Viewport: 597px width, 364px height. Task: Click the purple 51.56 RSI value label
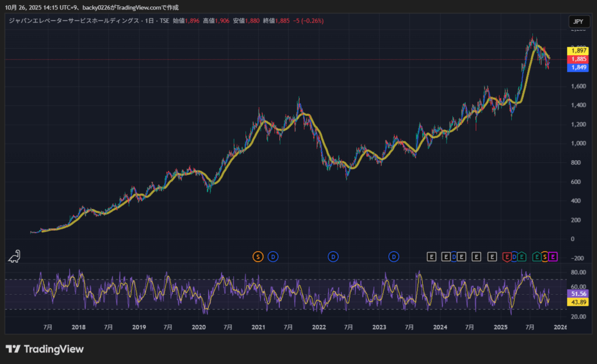578,295
